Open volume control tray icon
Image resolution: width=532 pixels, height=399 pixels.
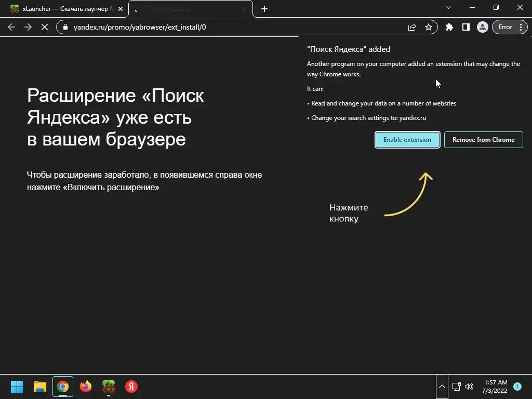tap(469, 387)
